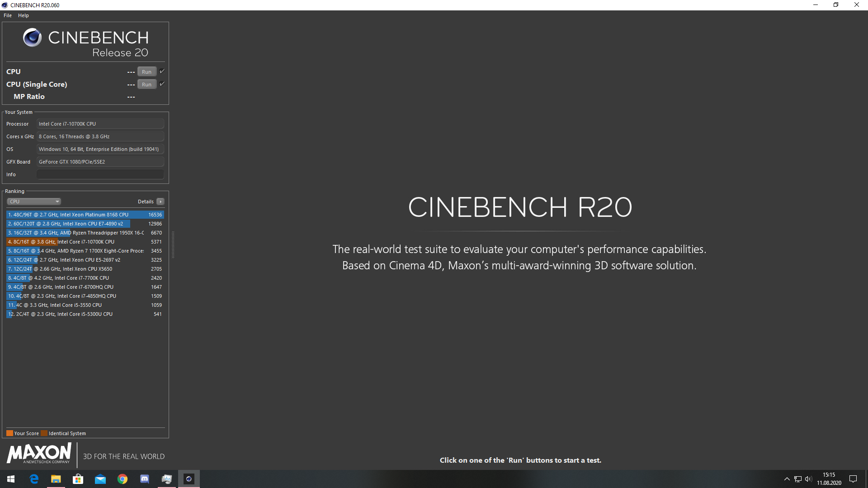Open the Mail app from taskbar
This screenshot has height=488, width=868.
[x=100, y=479]
